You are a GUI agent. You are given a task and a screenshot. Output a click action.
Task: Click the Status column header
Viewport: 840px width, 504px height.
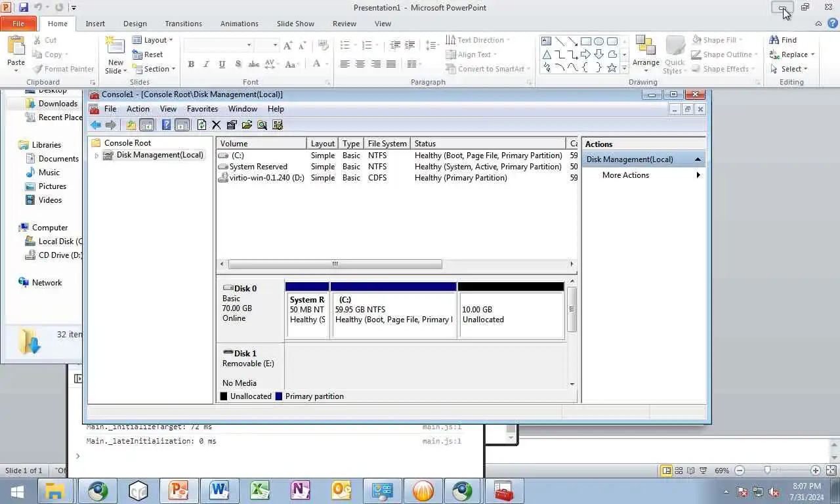488,144
